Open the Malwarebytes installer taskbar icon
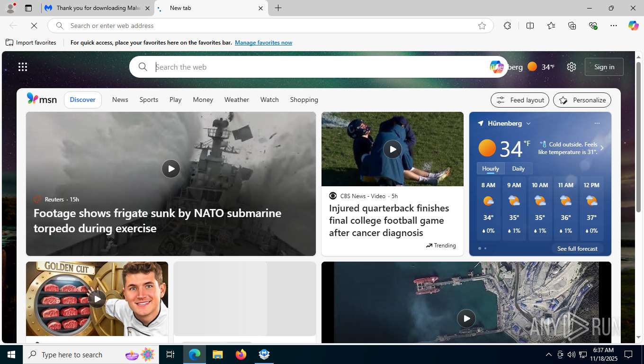This screenshot has width=644, height=364. point(264,355)
